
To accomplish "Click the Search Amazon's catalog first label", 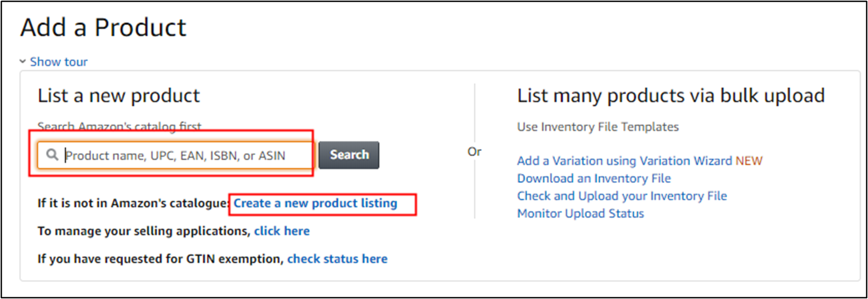I will 119,127.
